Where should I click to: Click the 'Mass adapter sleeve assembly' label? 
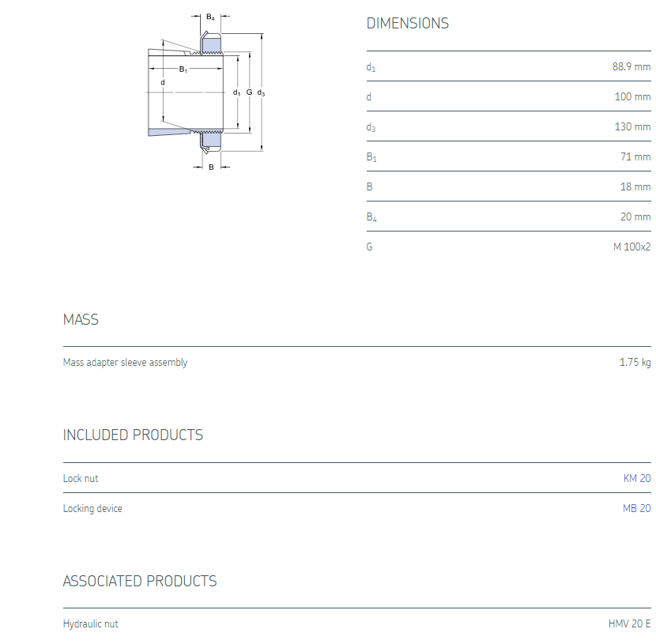[x=125, y=363]
